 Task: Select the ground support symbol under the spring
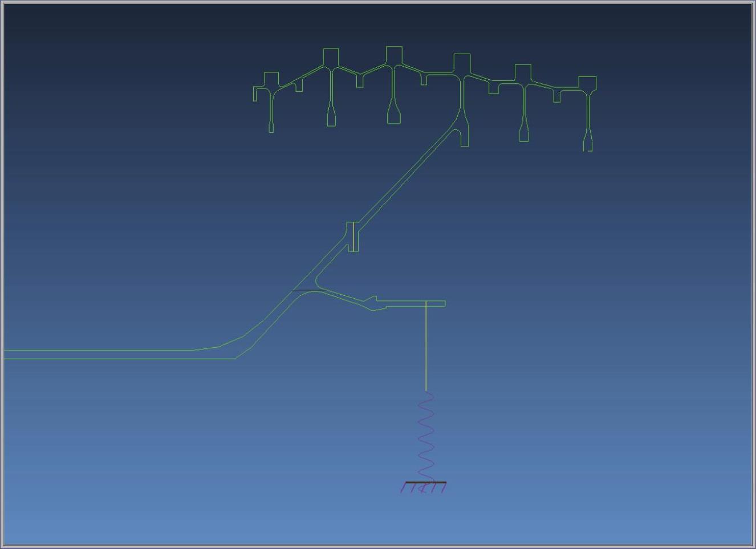pos(424,486)
